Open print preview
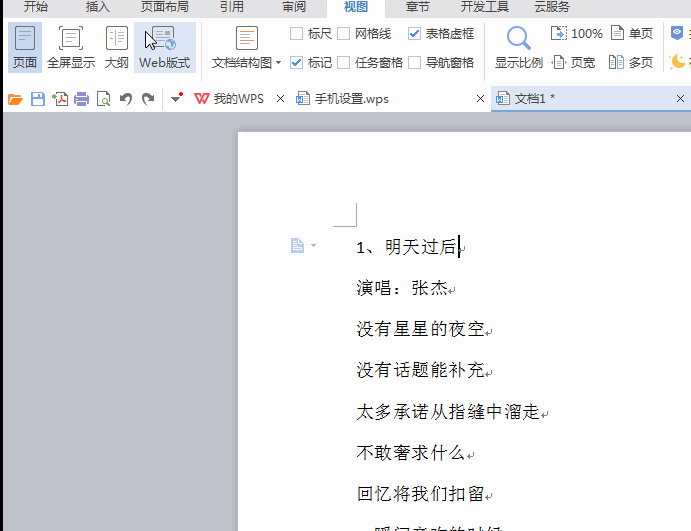Viewport: 691px width, 531px height. pos(104,99)
